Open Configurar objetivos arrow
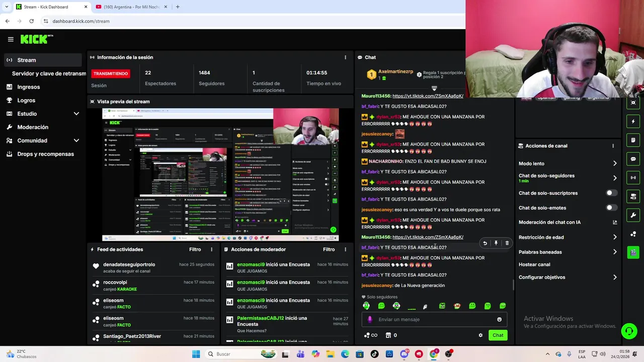This screenshot has width=644, height=362. (x=615, y=277)
